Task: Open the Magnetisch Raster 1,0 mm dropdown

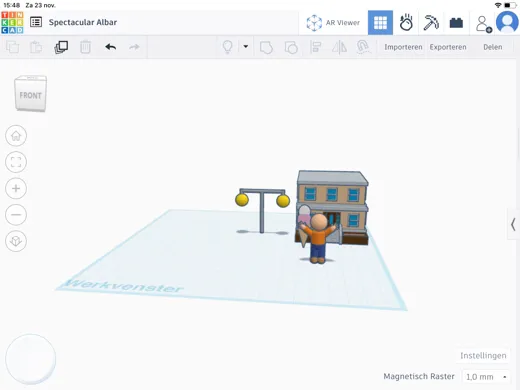Action: pos(486,377)
